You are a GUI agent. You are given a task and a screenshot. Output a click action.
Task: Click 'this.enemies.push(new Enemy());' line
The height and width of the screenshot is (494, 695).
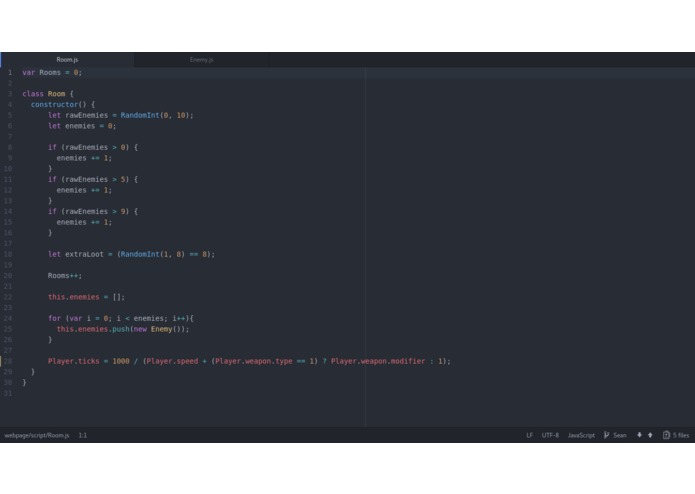[x=123, y=329]
